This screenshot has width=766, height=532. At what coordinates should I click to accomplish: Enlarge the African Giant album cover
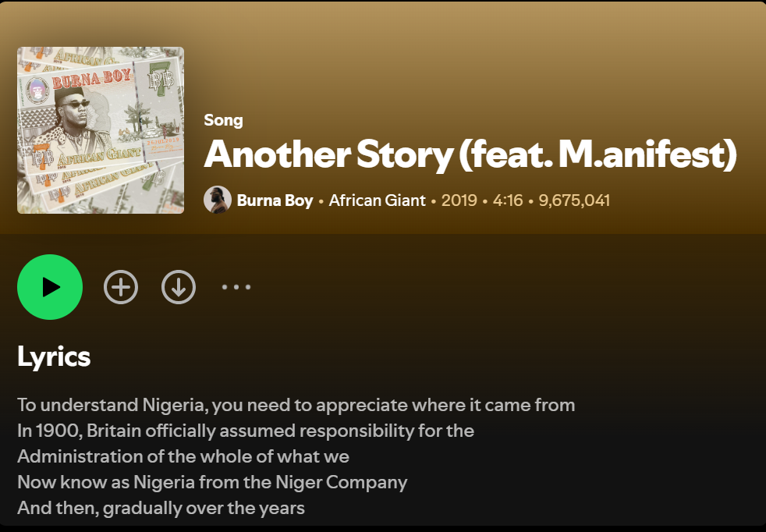[101, 130]
